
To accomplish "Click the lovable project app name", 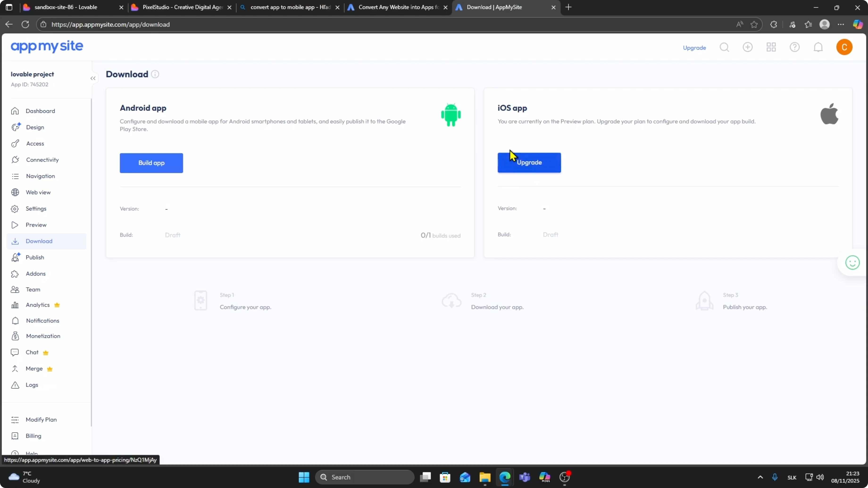I will (32, 74).
